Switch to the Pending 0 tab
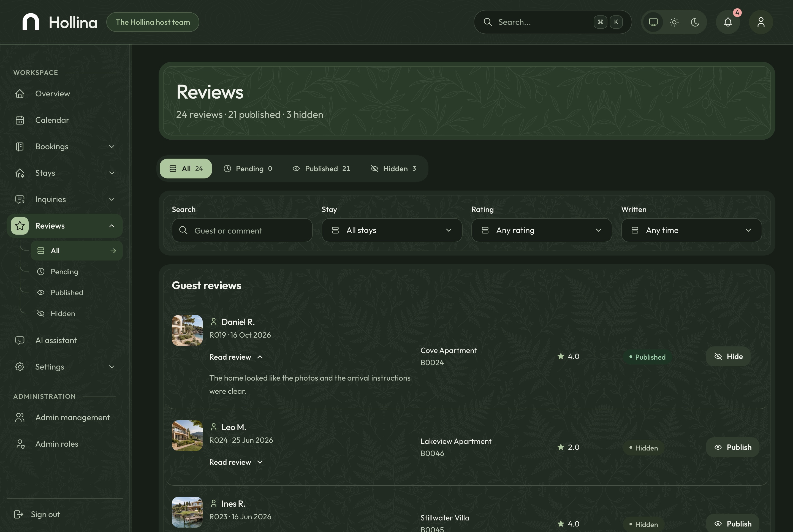 248,169
